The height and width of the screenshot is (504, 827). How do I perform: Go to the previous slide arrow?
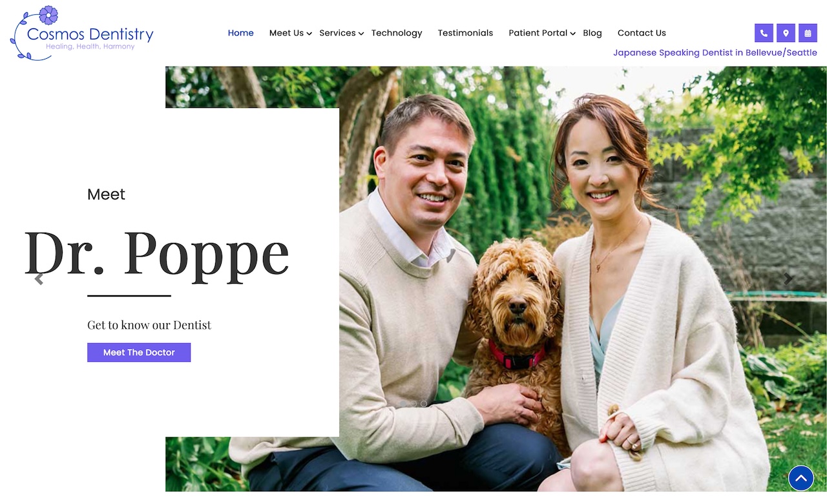point(39,279)
